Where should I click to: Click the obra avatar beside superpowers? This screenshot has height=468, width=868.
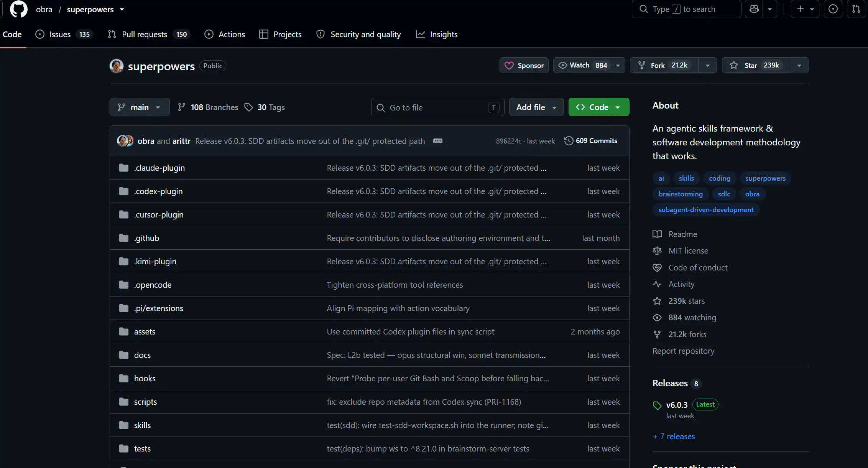click(117, 66)
